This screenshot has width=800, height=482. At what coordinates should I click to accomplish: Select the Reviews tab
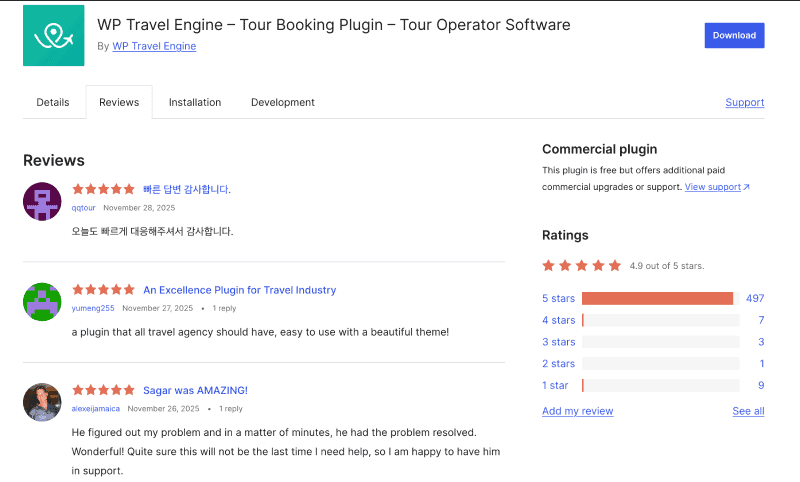coord(119,102)
